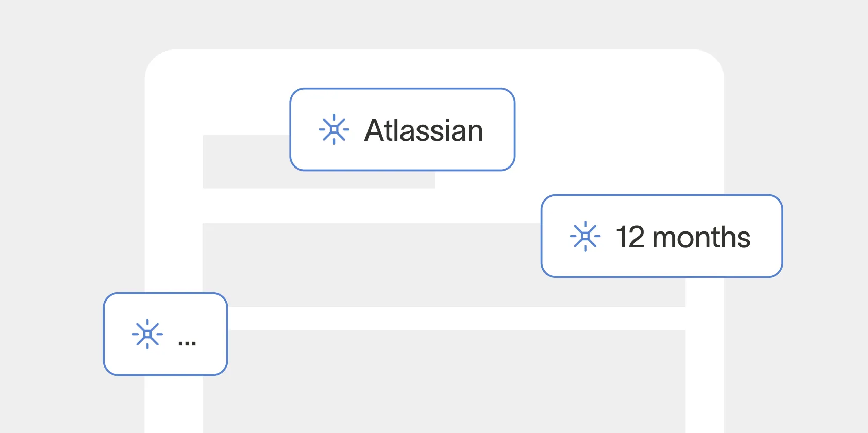The height and width of the screenshot is (433, 868).
Task: Click the sparkle icon beside Atlassian
Action: pos(334,129)
